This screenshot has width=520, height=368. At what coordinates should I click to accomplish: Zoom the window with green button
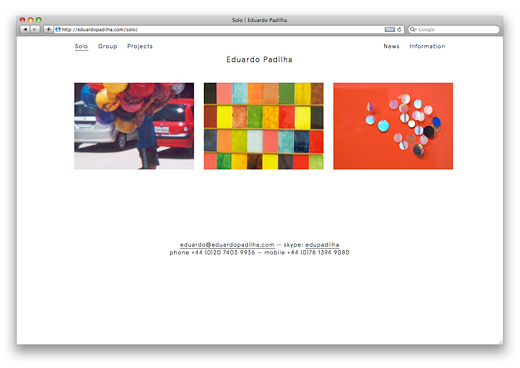(39, 20)
